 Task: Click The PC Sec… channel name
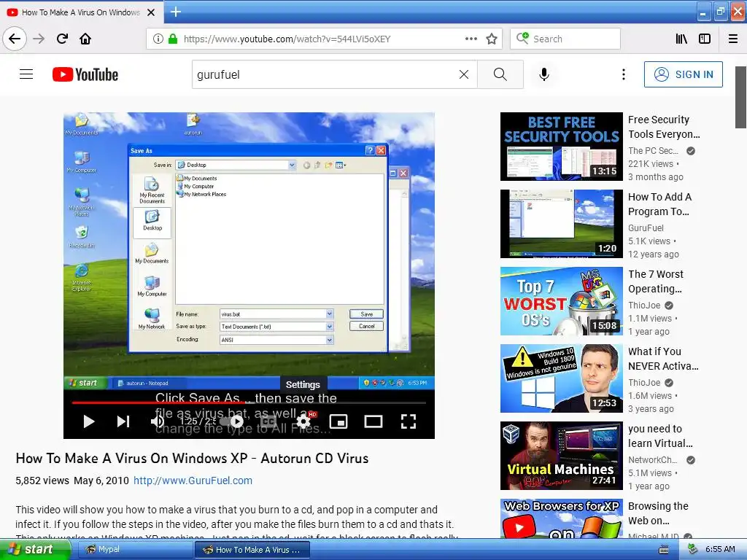point(653,150)
